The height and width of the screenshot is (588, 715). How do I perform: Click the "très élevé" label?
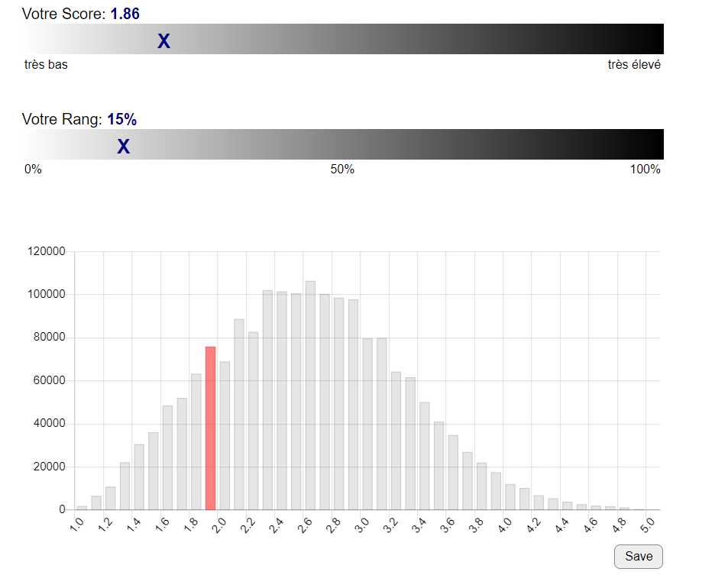[x=634, y=65]
